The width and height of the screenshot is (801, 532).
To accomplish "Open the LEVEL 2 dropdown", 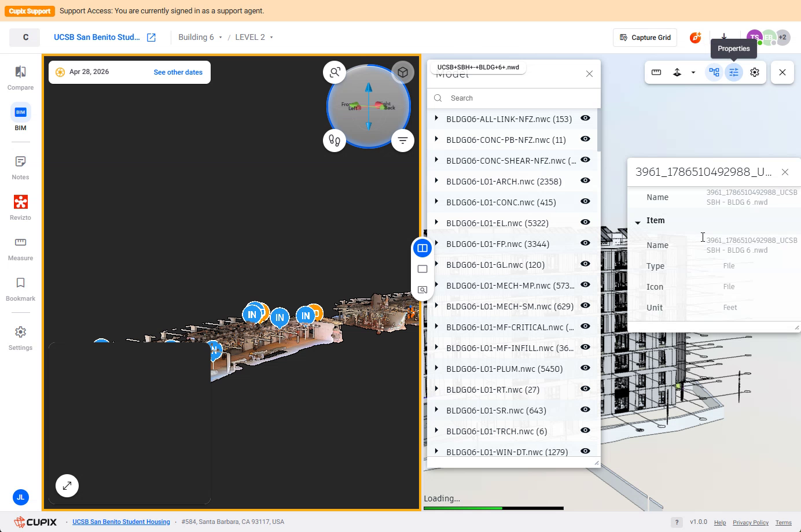I will (254, 37).
